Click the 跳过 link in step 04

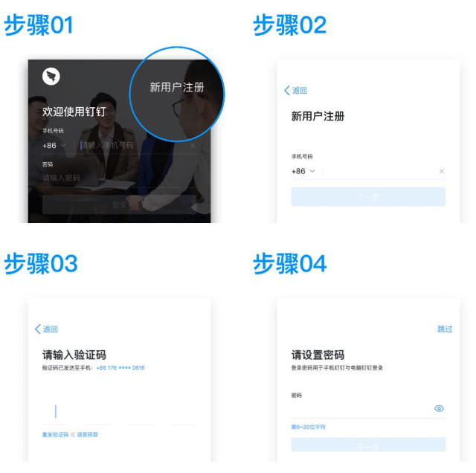445,329
